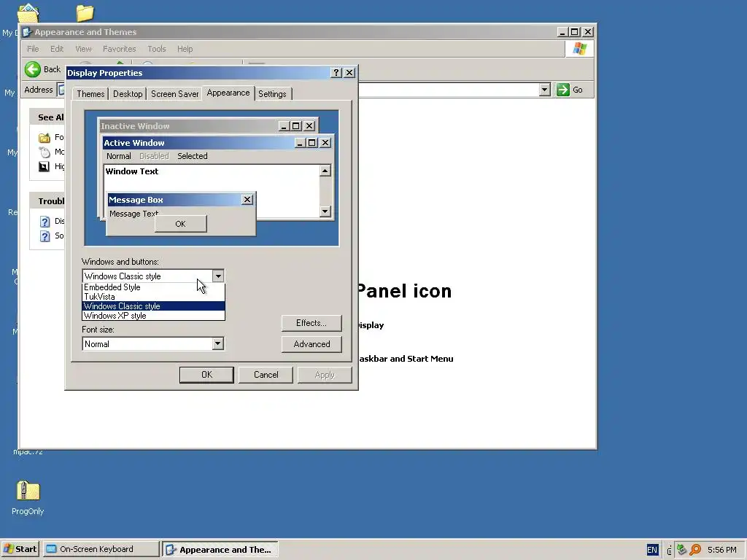Click the folder icon at top of desktop
The height and width of the screenshot is (560, 747).
[x=85, y=13]
